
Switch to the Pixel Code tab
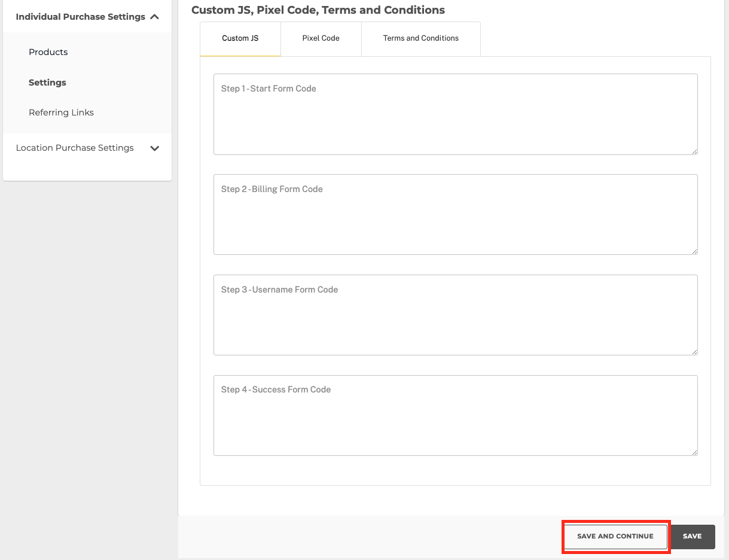[x=321, y=38]
